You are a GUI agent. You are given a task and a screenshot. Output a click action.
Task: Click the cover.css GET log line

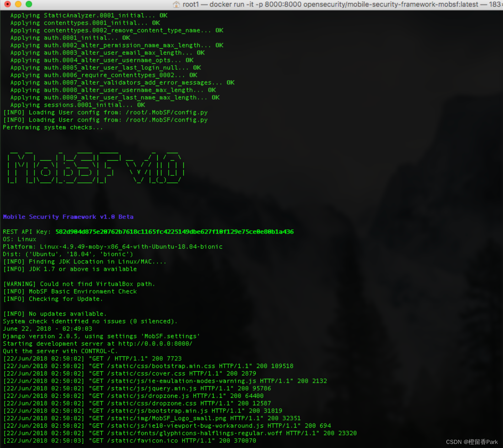click(x=130, y=374)
